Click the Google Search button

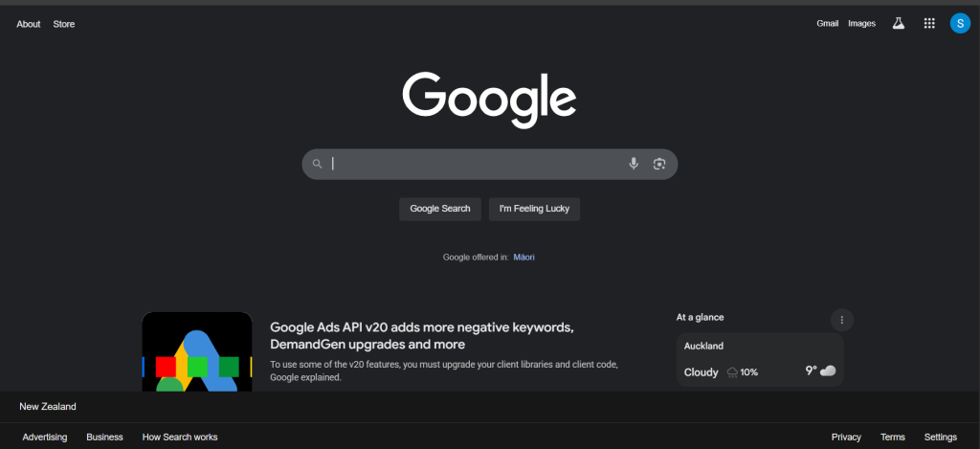click(440, 209)
